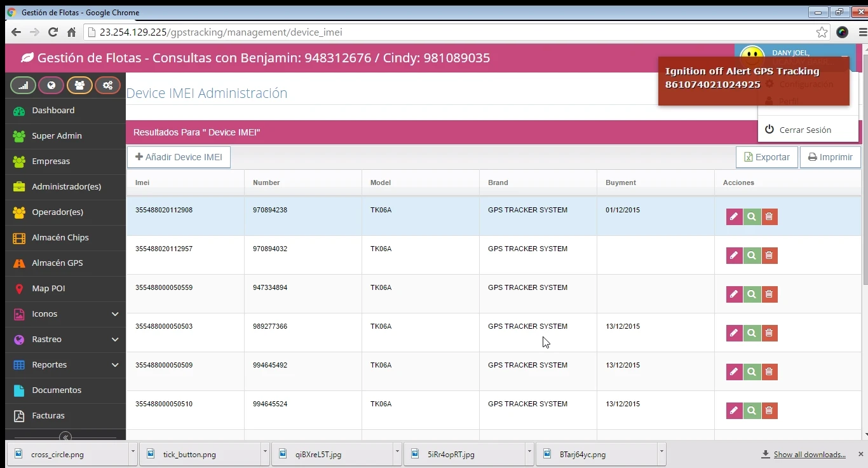Bookmark this page with the star icon
The height and width of the screenshot is (468, 868).
(x=822, y=32)
